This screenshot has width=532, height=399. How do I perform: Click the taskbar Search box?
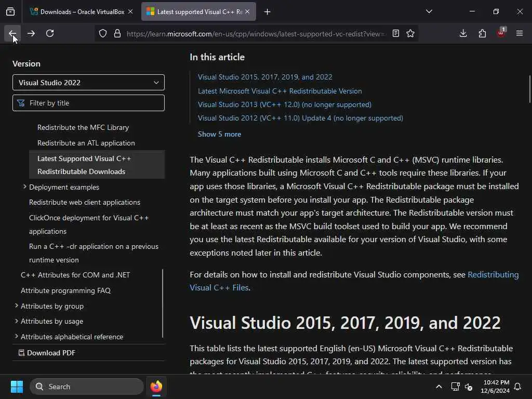pyautogui.click(x=87, y=387)
